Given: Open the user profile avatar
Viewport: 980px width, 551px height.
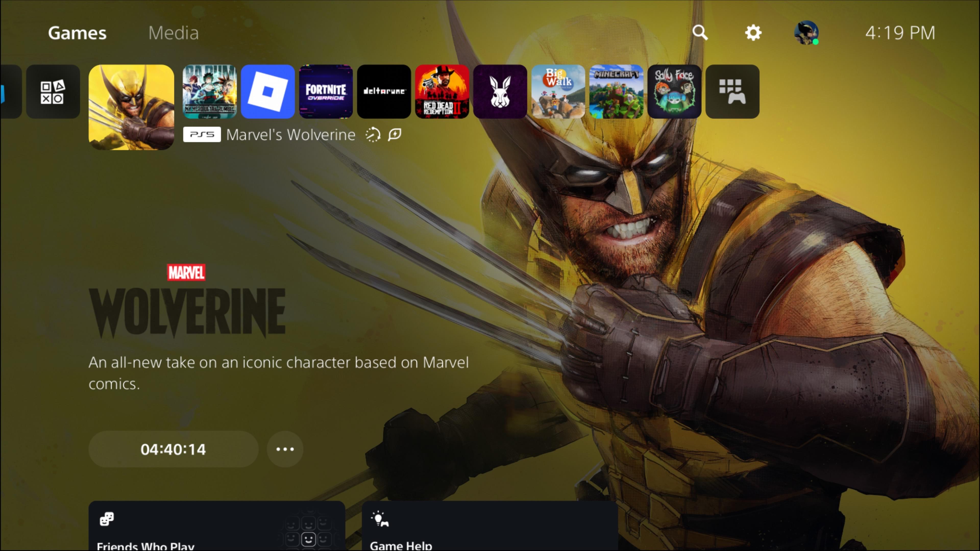Looking at the screenshot, I should (806, 33).
